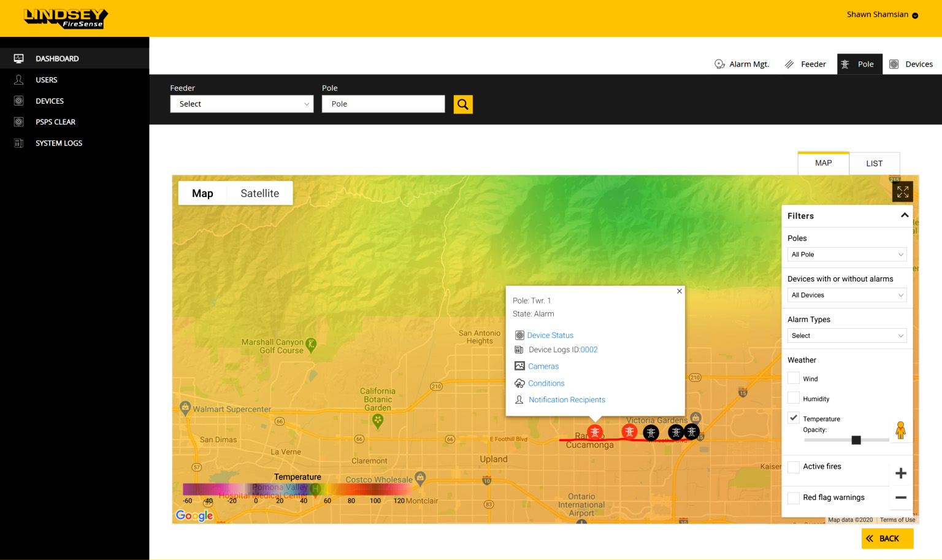The image size is (942, 560).
Task: Close the Pole Twr. 1 info popup
Action: click(x=679, y=291)
